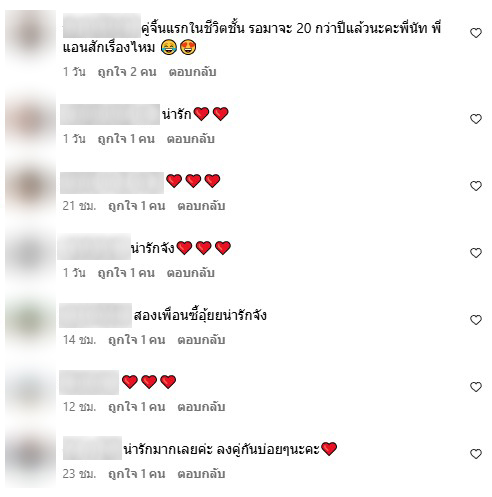The width and height of the screenshot is (492, 497).
Task: Reply to the first comment via ตอบกลับ
Action: (193, 72)
